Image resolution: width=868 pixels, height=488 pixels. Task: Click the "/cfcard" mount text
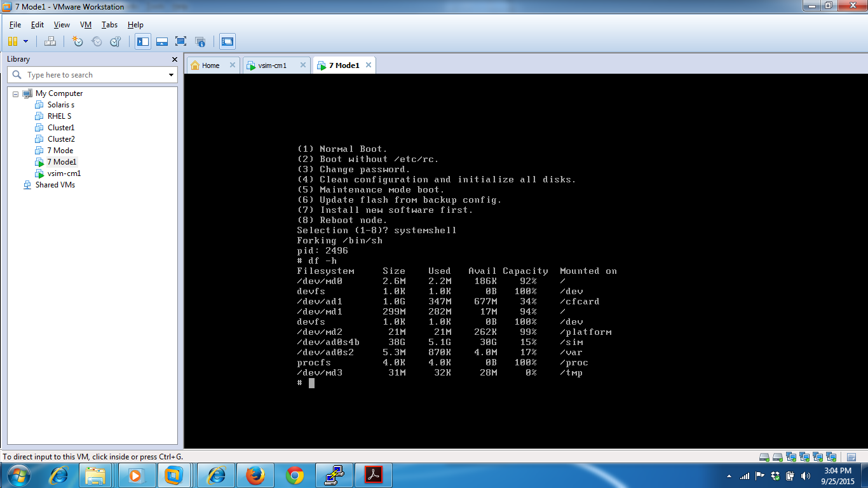click(580, 302)
